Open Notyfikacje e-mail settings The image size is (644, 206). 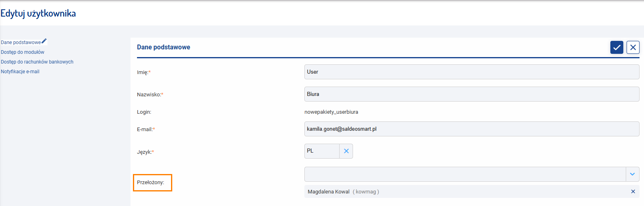(20, 72)
